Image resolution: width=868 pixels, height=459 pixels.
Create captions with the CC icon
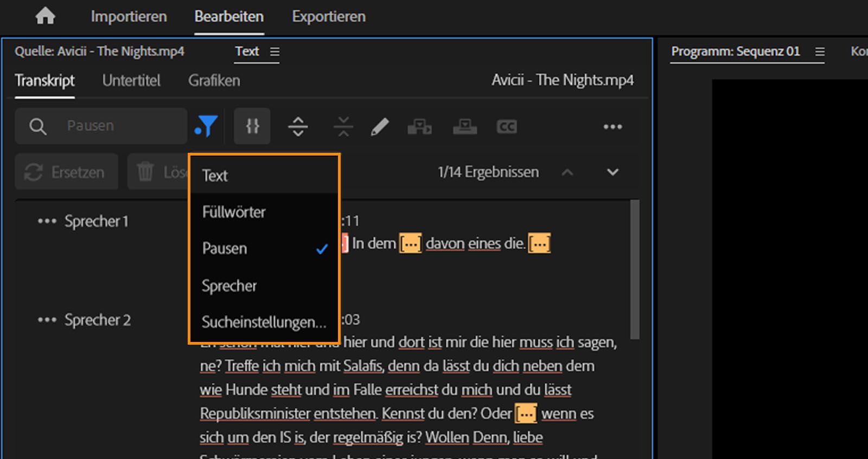pos(507,127)
